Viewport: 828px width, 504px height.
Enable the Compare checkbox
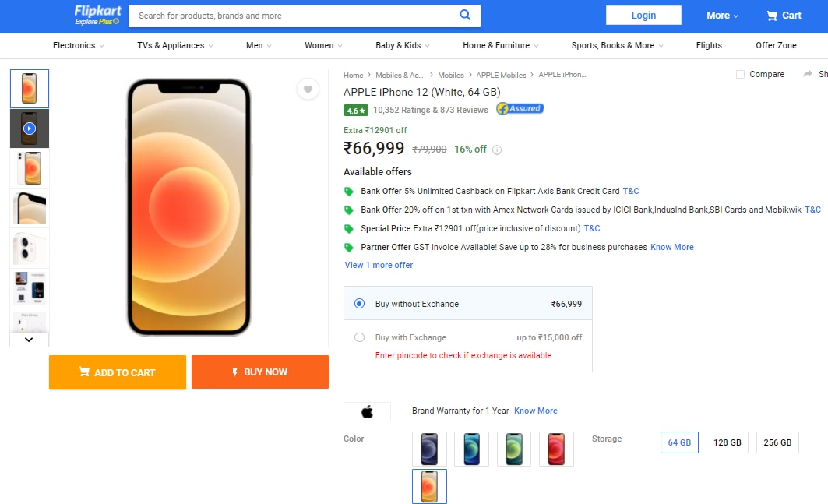tap(740, 75)
